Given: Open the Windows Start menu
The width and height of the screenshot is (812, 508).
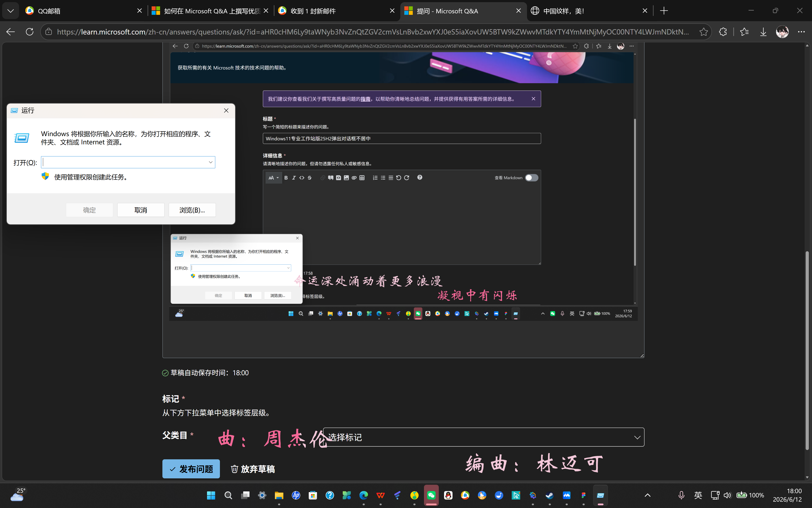Looking at the screenshot, I should click(211, 495).
